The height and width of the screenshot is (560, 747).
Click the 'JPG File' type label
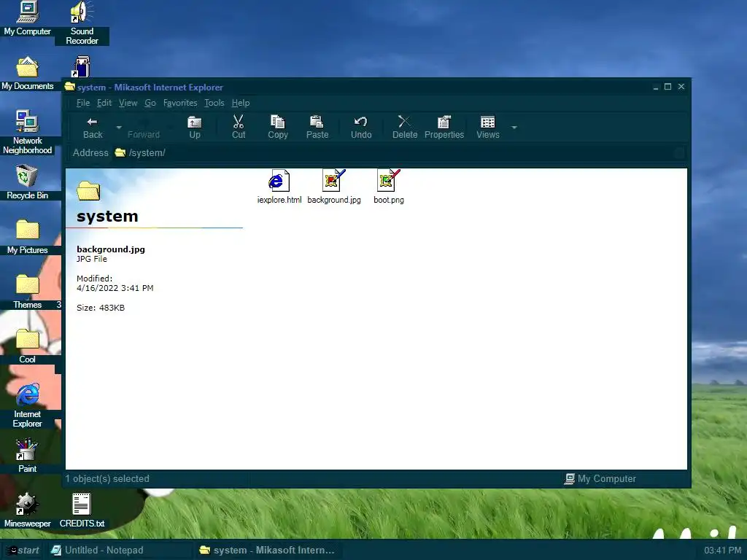[x=92, y=259]
